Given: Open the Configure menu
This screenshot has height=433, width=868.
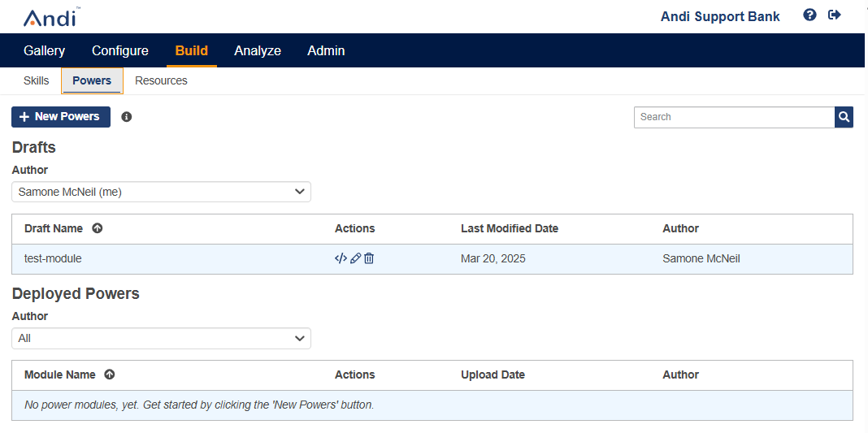Looking at the screenshot, I should [x=120, y=51].
